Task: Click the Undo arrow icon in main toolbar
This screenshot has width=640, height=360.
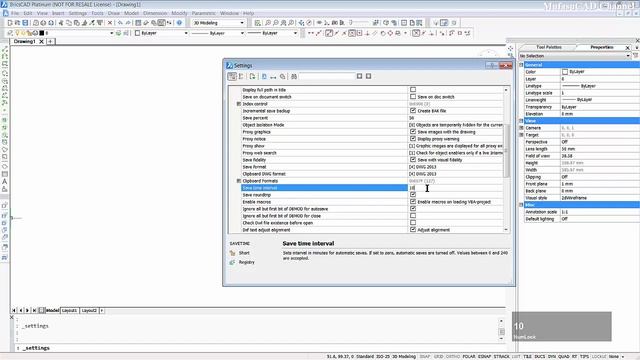Action: (x=120, y=23)
